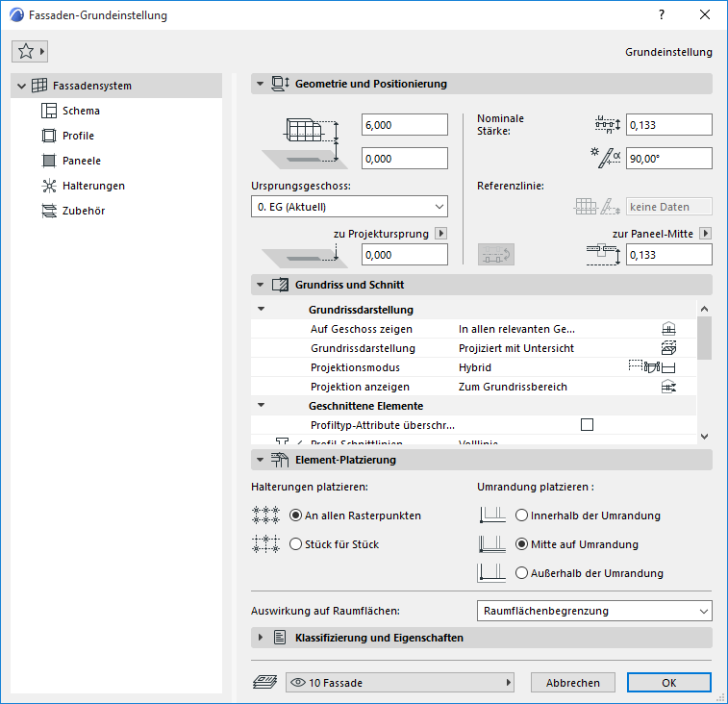Select Außerhalb der Umrandung option

522,573
